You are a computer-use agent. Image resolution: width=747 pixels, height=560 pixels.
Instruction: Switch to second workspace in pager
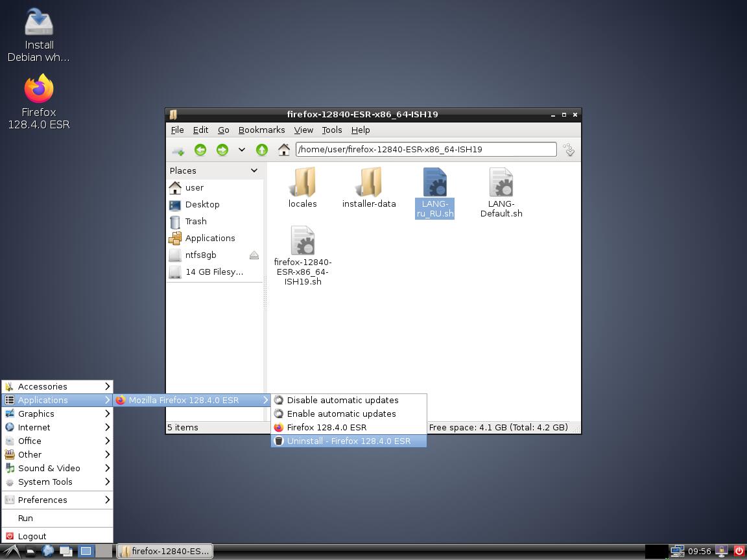[103, 552]
